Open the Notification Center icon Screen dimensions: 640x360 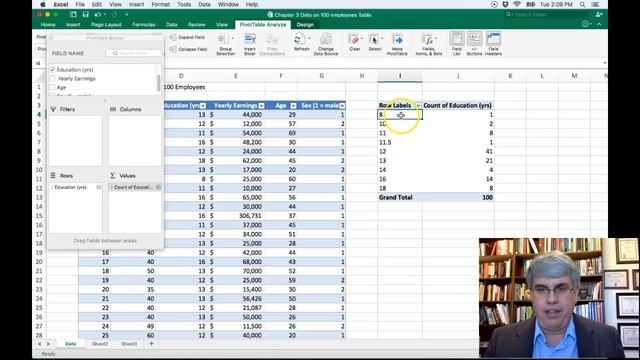tap(595, 4)
